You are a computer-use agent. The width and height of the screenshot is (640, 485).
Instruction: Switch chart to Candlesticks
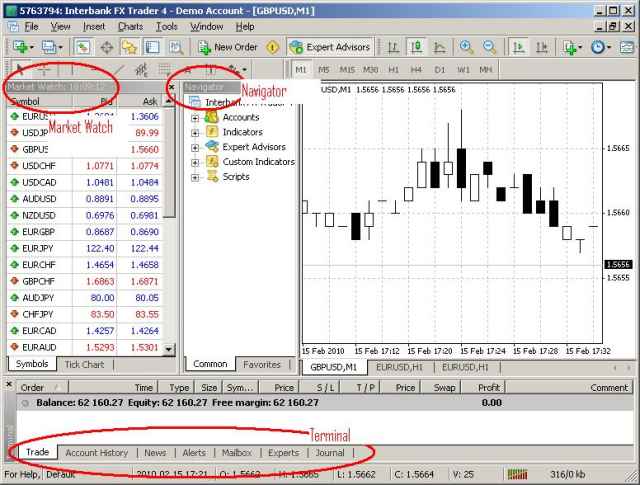(416, 47)
